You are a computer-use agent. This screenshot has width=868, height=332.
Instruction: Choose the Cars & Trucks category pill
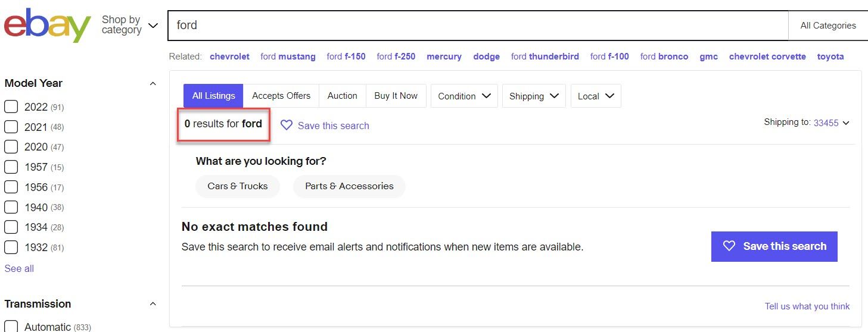[238, 186]
